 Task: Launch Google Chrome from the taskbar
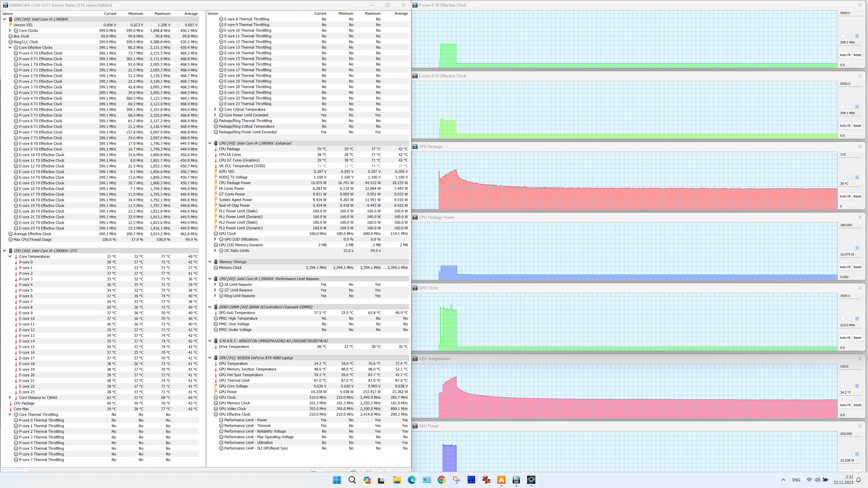(x=442, y=480)
